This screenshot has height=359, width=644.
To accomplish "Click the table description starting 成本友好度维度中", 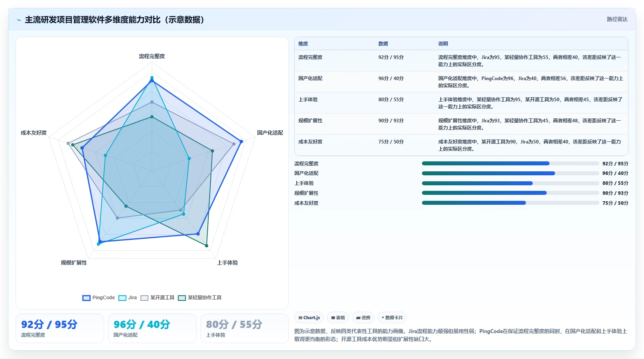I will point(530,145).
